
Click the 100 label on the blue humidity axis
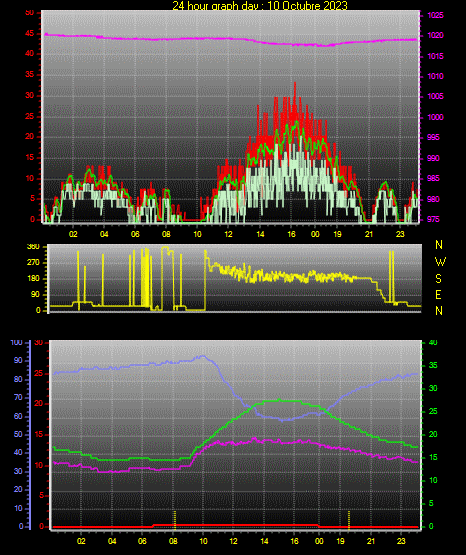pyautogui.click(x=16, y=343)
